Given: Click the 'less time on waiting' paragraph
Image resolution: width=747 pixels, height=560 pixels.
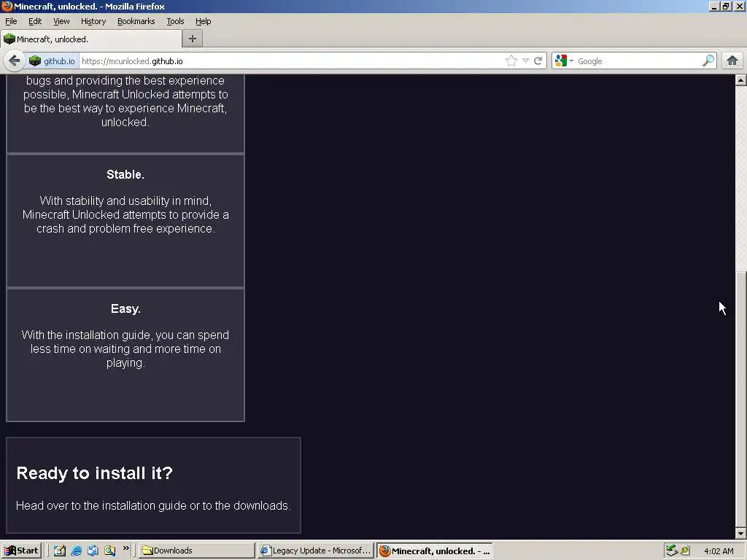Looking at the screenshot, I should [x=125, y=349].
